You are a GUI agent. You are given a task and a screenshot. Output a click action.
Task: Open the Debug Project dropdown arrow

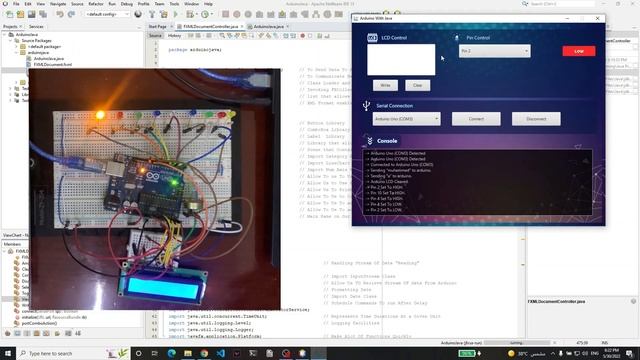pos(196,14)
